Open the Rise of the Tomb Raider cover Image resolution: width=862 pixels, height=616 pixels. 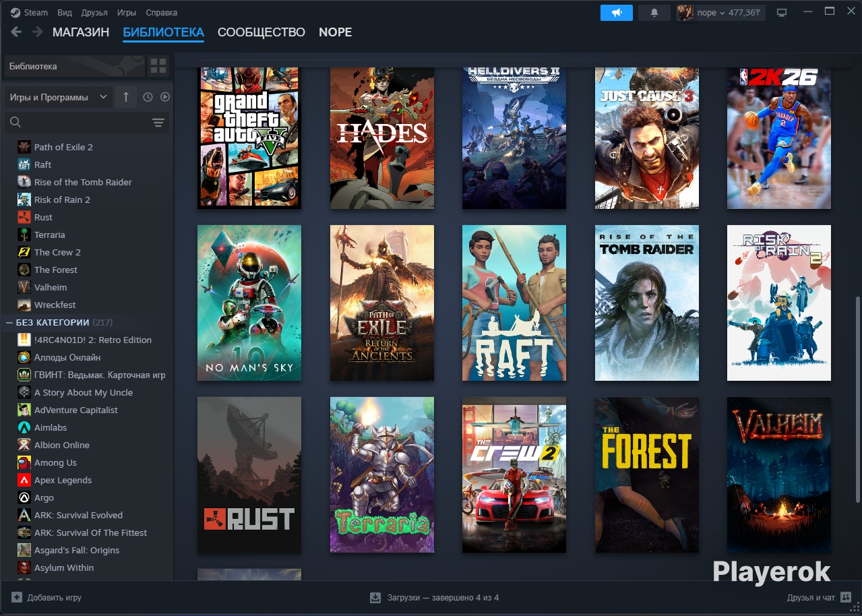647,303
